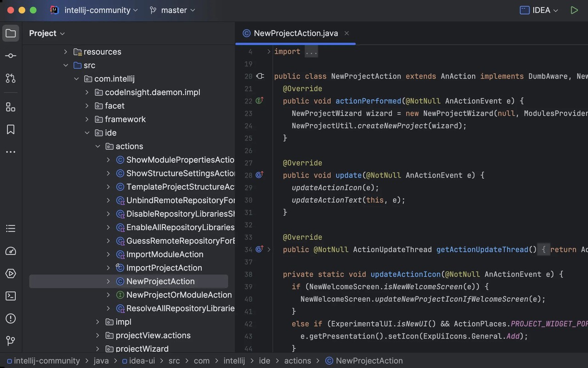
Task: Click the class hierarchy gutter icon on line 20
Action: click(260, 76)
